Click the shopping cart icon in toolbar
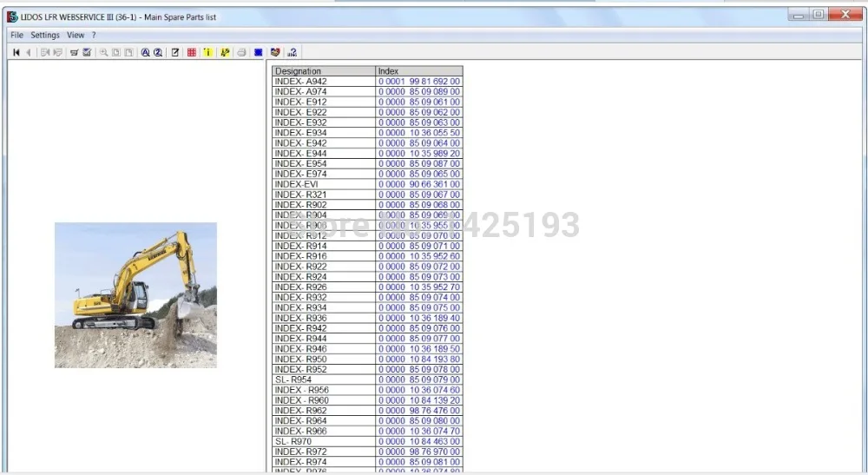The width and height of the screenshot is (868, 475). (74, 52)
